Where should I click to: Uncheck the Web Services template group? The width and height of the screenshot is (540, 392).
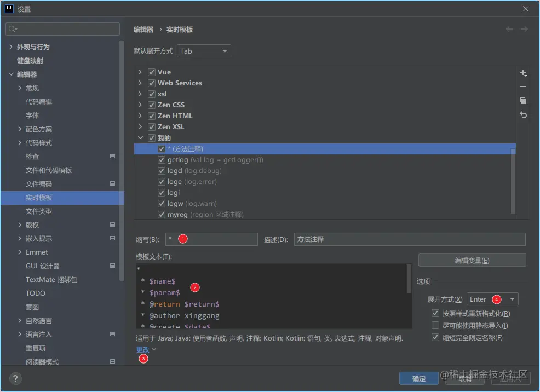[x=152, y=83]
